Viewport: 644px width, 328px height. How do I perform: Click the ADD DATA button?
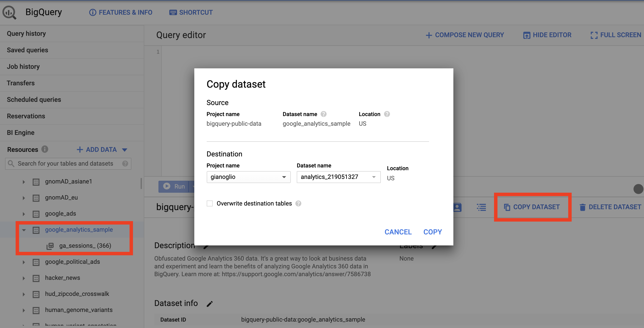pyautogui.click(x=97, y=150)
